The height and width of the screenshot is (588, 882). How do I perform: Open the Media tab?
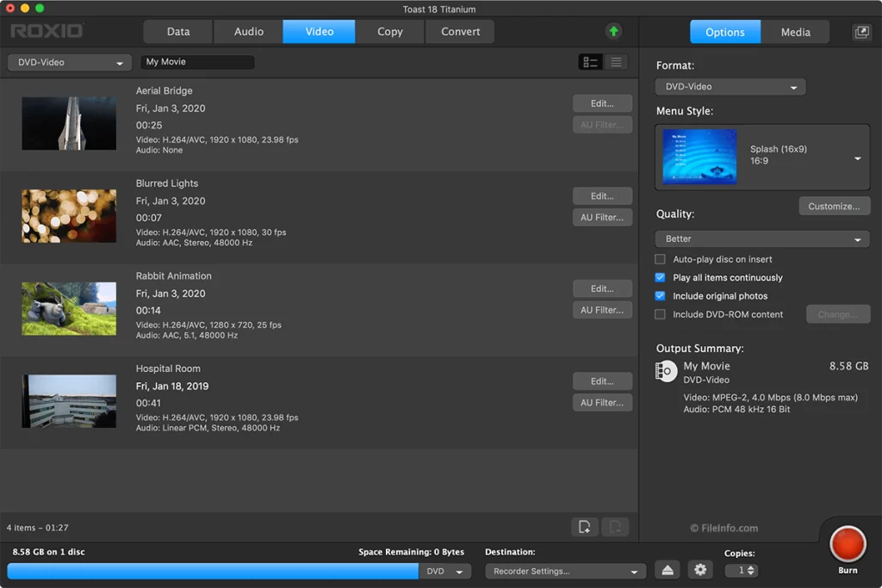795,32
